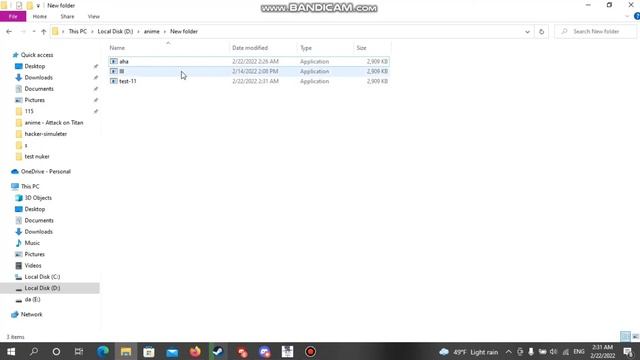Open Downloads under This PC
Screen dimensions: 640x360
38,231
